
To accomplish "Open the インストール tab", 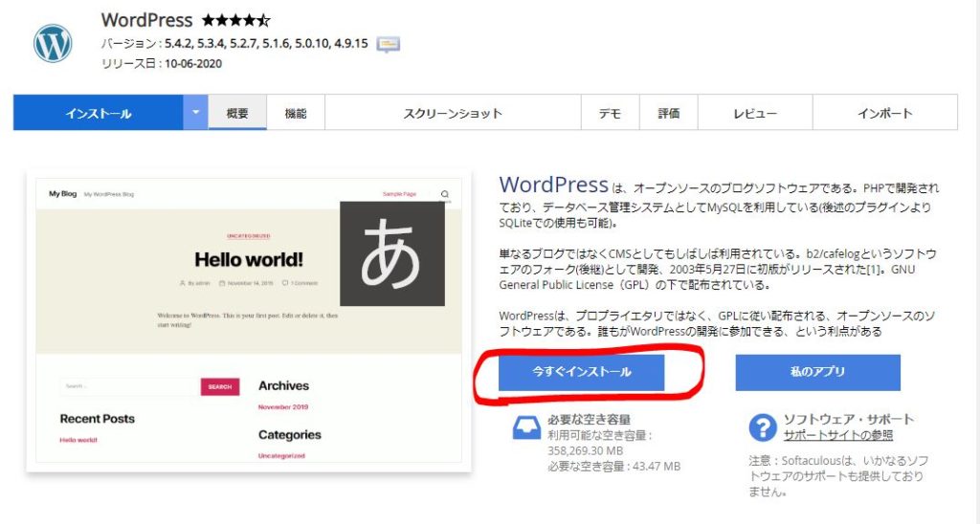I will (x=99, y=113).
